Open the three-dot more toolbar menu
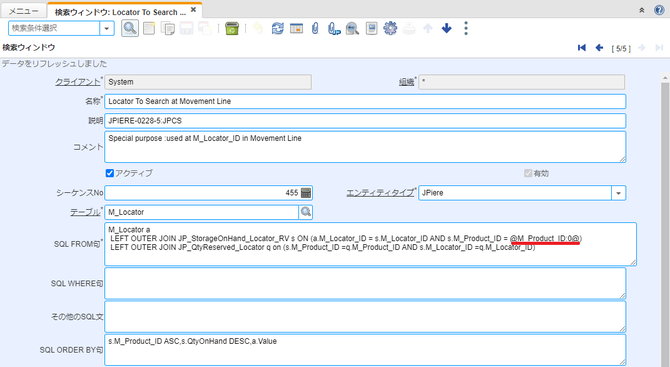The width and height of the screenshot is (670, 367). (x=466, y=29)
